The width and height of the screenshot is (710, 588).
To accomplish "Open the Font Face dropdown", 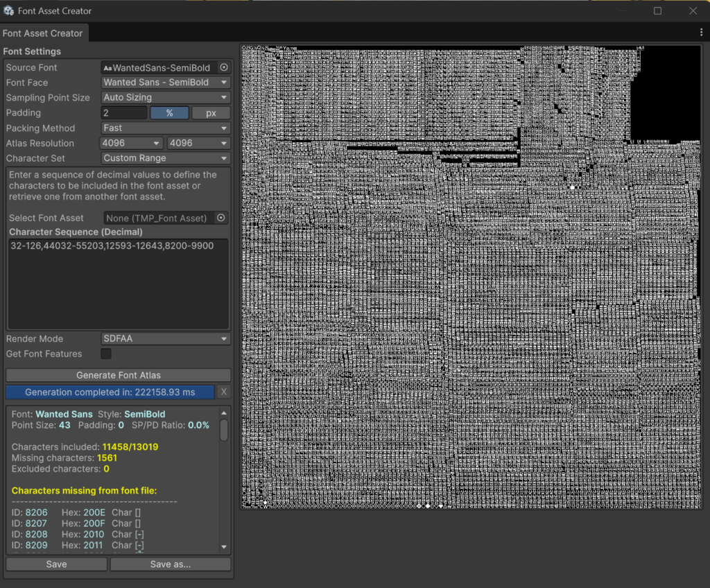I will click(x=166, y=83).
